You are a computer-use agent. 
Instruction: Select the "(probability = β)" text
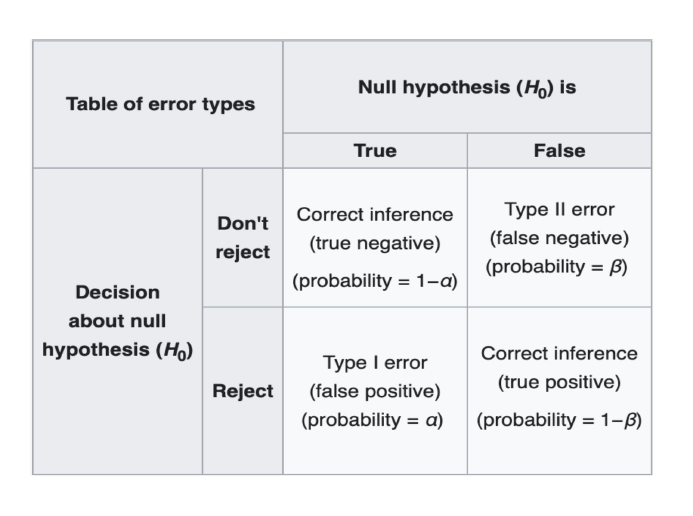[x=559, y=267]
